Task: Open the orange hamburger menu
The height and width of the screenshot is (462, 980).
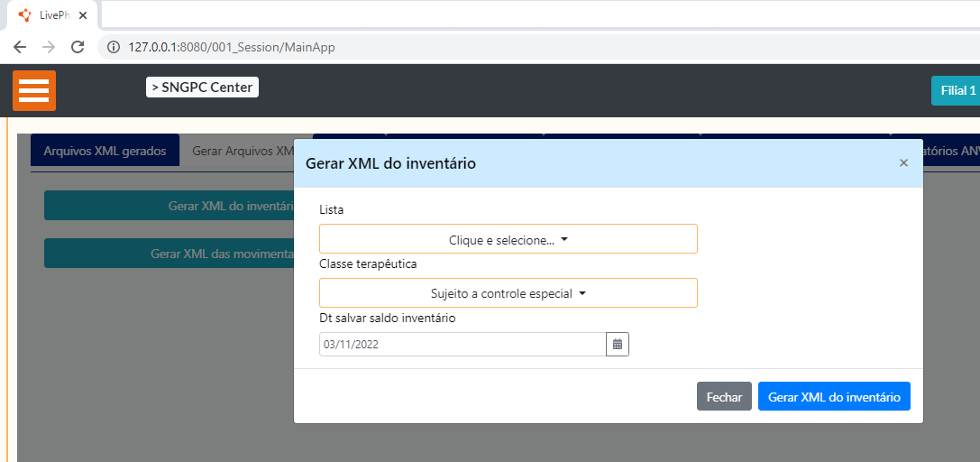Action: point(34,90)
